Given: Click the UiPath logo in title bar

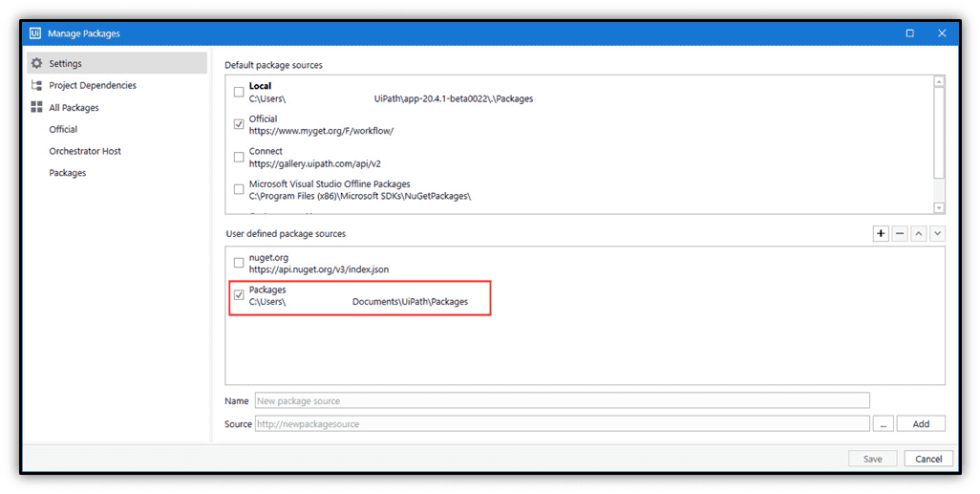Looking at the screenshot, I should tap(35, 33).
